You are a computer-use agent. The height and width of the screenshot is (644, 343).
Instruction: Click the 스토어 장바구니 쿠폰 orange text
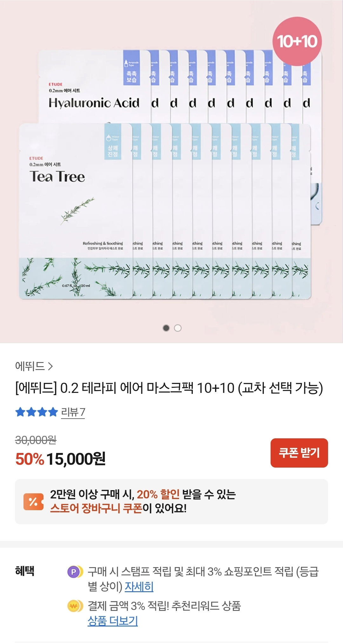[96, 508]
